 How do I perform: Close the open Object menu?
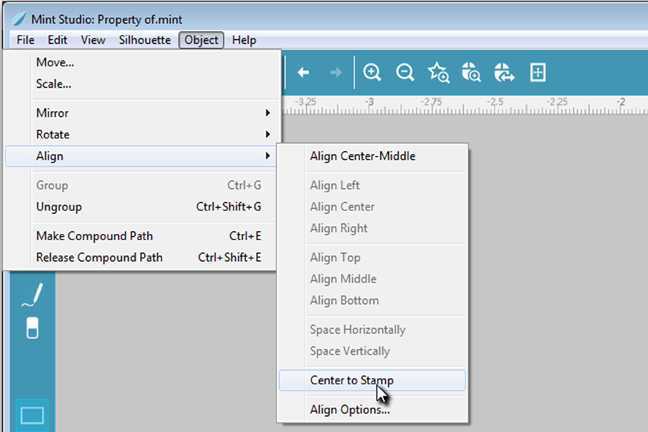[x=201, y=40]
